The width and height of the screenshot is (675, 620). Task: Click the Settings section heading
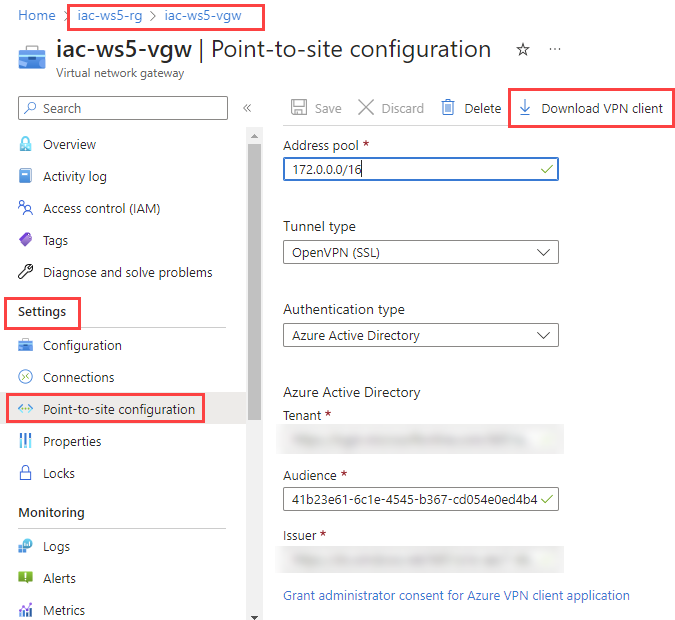(x=42, y=312)
